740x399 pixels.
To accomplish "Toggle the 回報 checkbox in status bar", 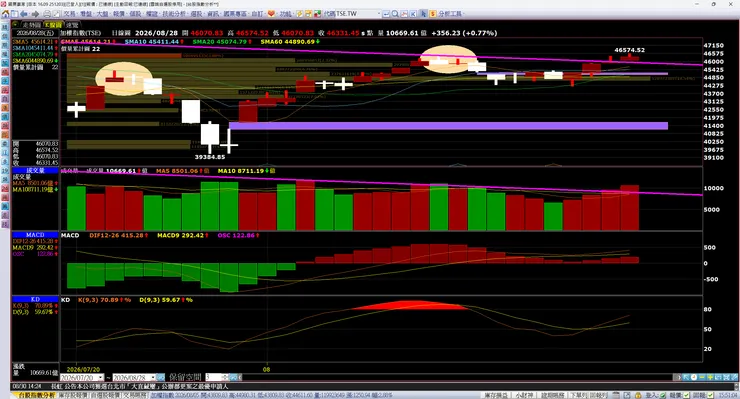I will [x=710, y=395].
